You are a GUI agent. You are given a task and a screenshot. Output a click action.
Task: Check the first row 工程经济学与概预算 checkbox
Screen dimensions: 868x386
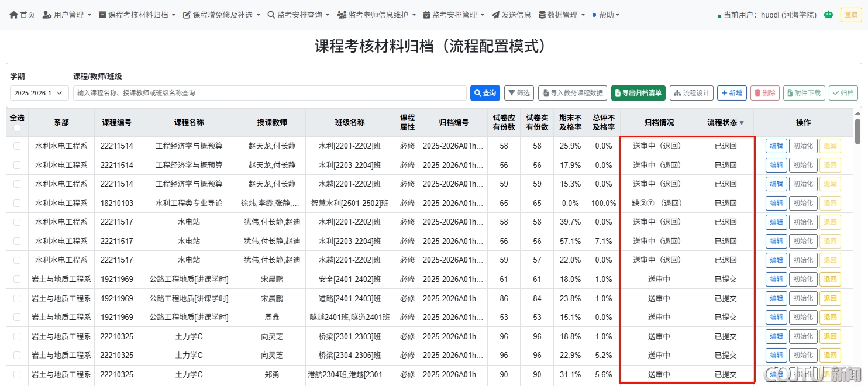pyautogui.click(x=17, y=146)
